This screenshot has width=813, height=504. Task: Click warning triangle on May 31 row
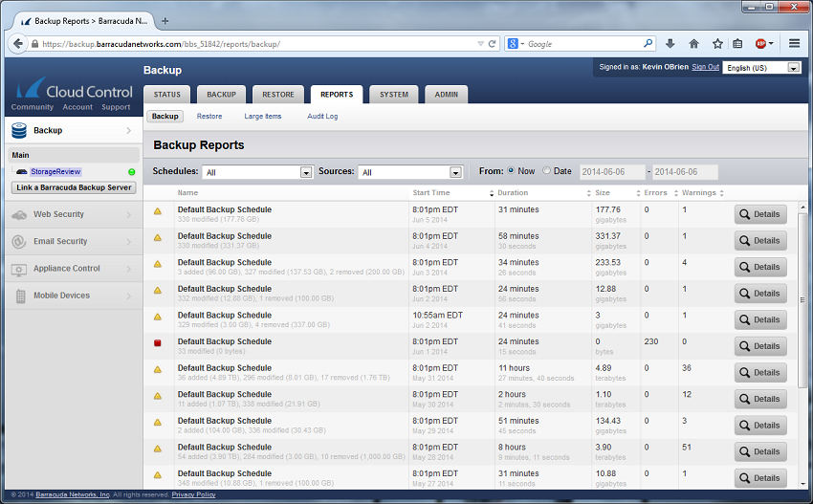pyautogui.click(x=158, y=370)
